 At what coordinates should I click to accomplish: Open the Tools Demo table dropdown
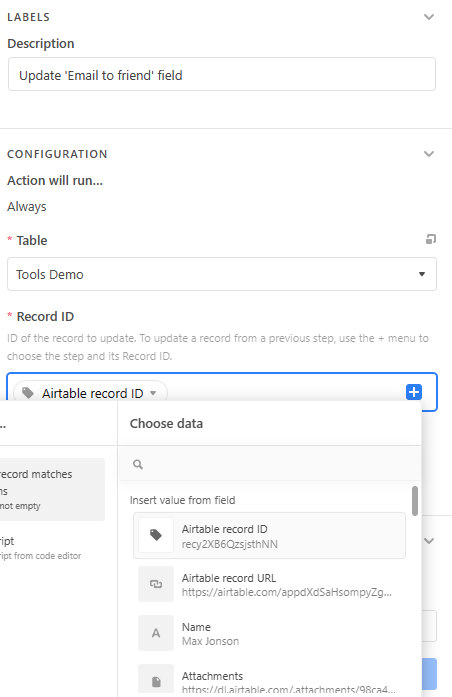tap(222, 274)
